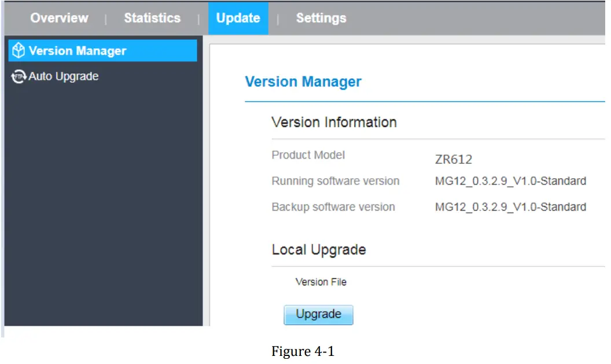Click the Product Model label
Image resolution: width=611 pixels, height=364 pixels.
pos(308,155)
